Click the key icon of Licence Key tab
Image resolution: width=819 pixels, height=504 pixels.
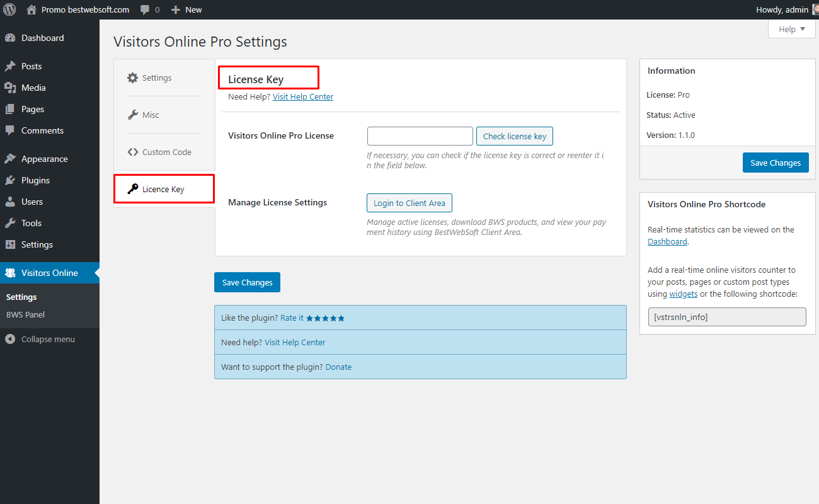(132, 189)
